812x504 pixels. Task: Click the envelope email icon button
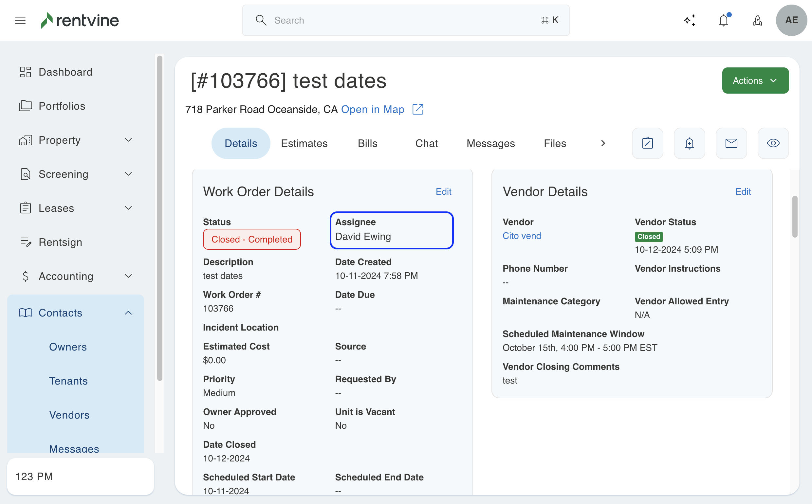click(731, 143)
